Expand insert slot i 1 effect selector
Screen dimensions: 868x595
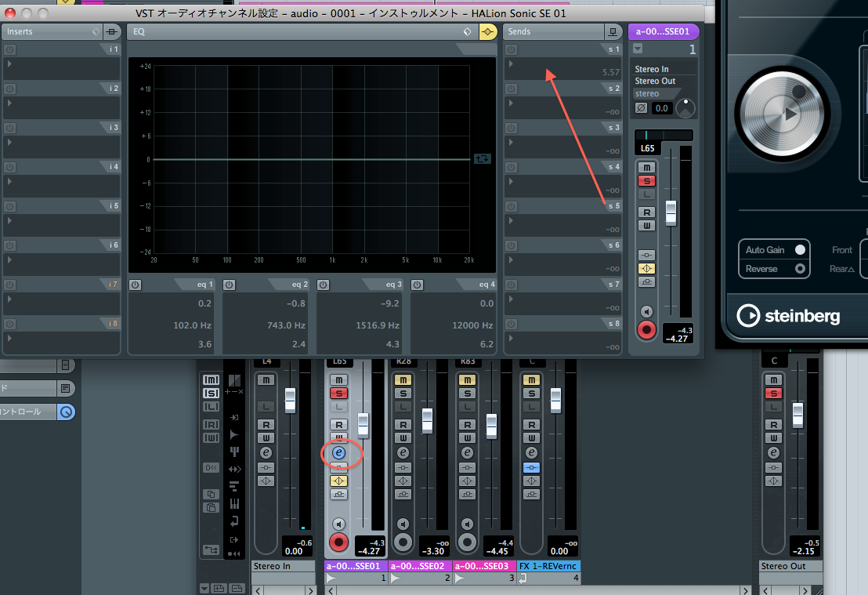coord(9,63)
